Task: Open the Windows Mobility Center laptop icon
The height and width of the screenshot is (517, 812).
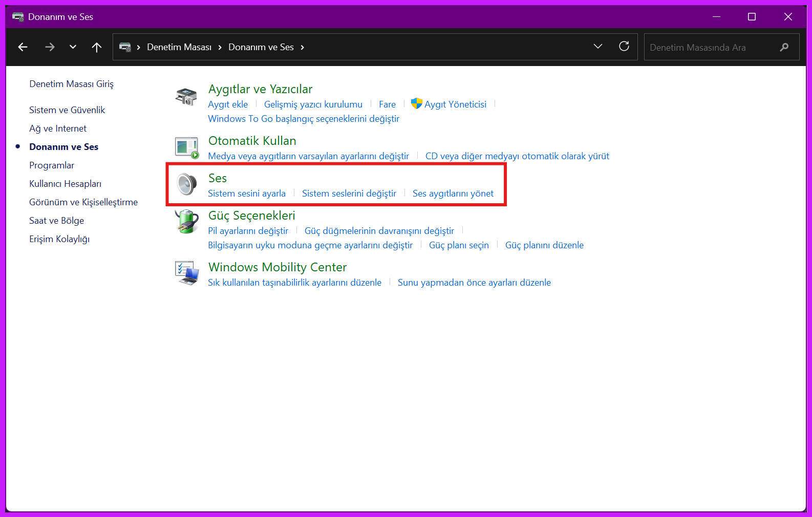Action: [186, 273]
